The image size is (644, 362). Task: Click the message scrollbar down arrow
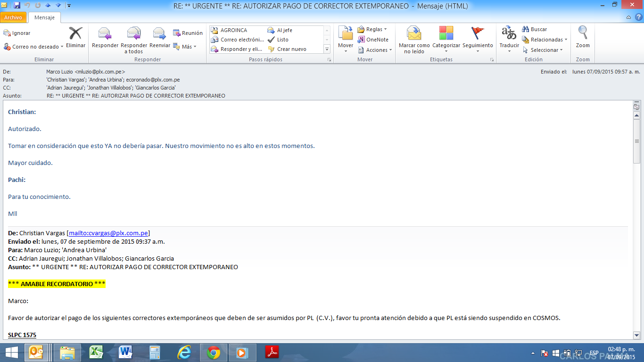tap(636, 335)
